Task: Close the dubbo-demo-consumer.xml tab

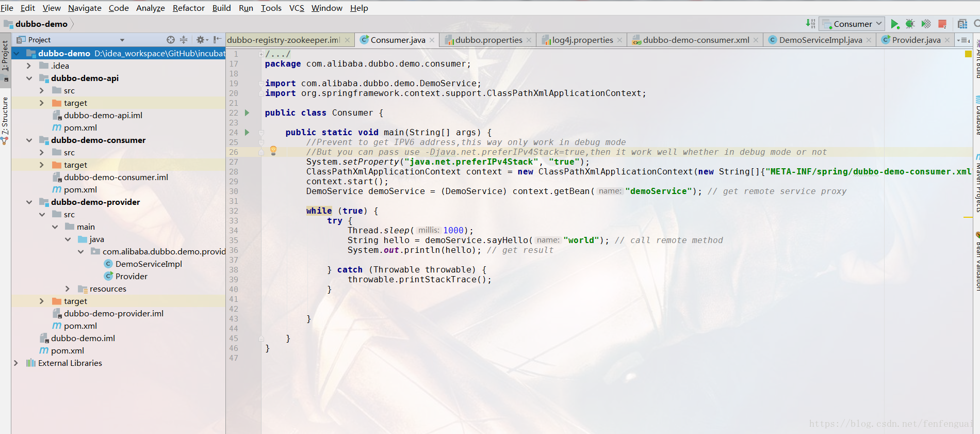Action: (x=756, y=40)
